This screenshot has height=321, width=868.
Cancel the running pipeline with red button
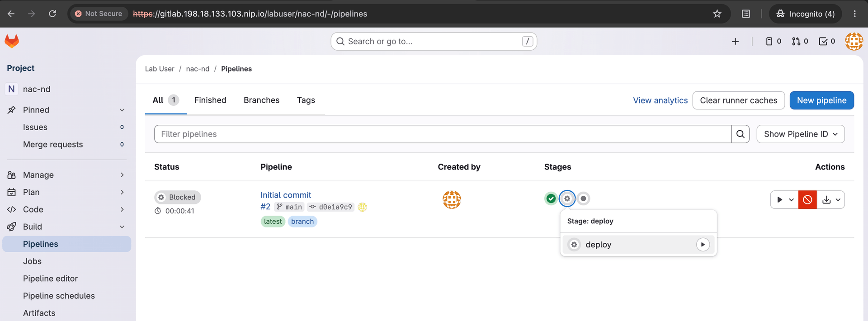point(807,200)
